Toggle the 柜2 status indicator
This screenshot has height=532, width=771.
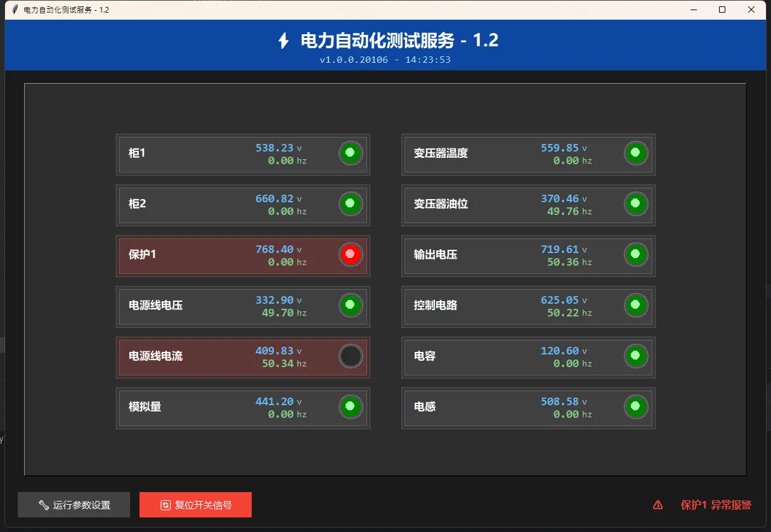pyautogui.click(x=351, y=204)
